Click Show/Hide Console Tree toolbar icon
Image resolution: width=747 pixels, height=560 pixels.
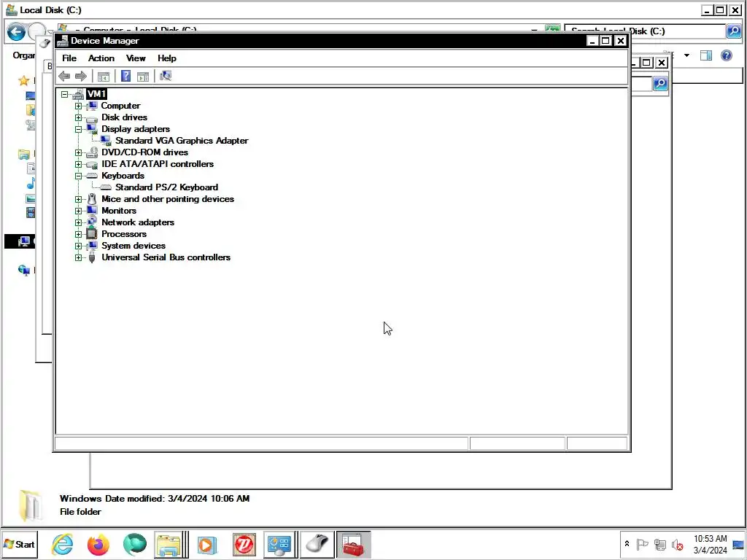point(104,76)
